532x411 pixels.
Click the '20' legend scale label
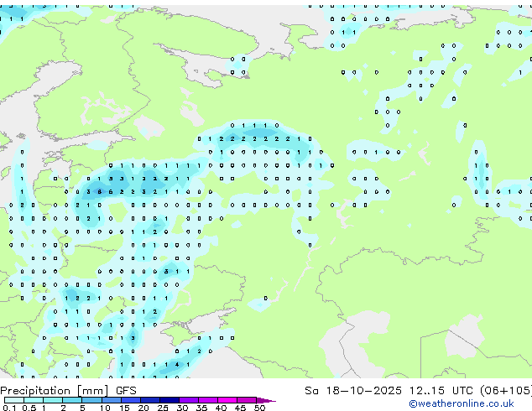143,408
